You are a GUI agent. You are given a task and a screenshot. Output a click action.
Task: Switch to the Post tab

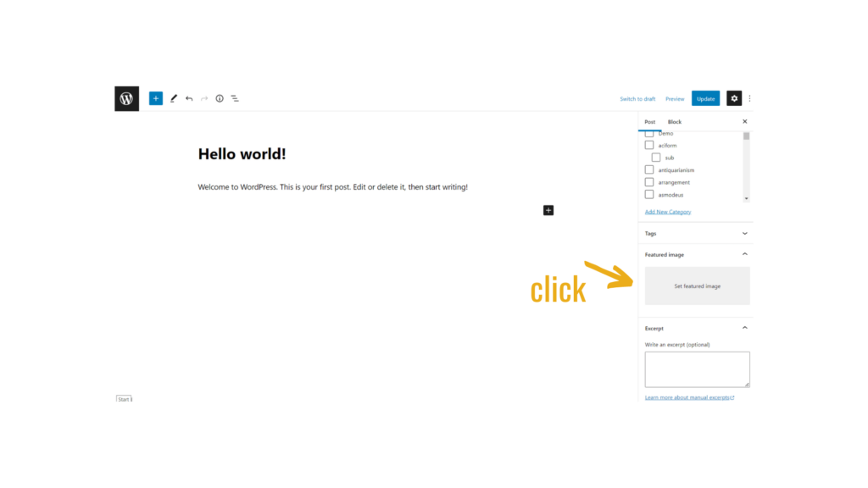650,122
